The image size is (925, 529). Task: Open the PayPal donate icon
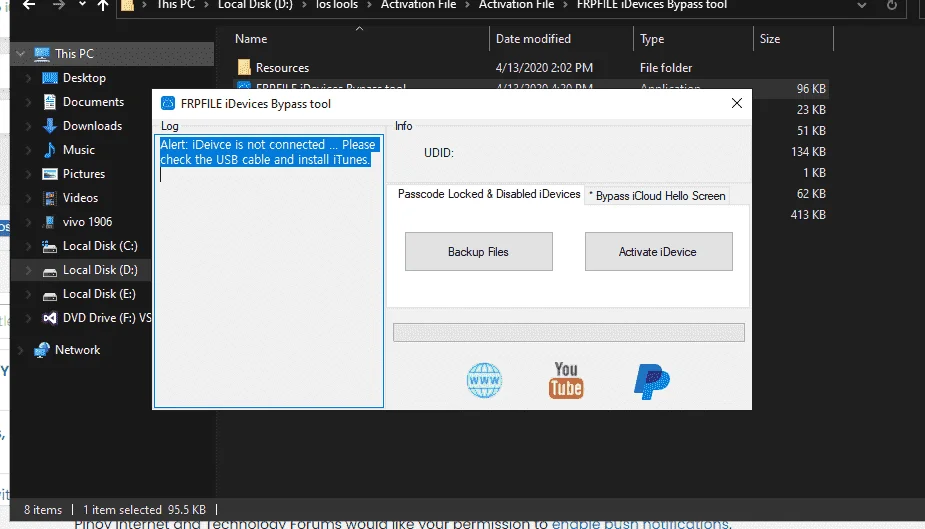click(x=651, y=381)
